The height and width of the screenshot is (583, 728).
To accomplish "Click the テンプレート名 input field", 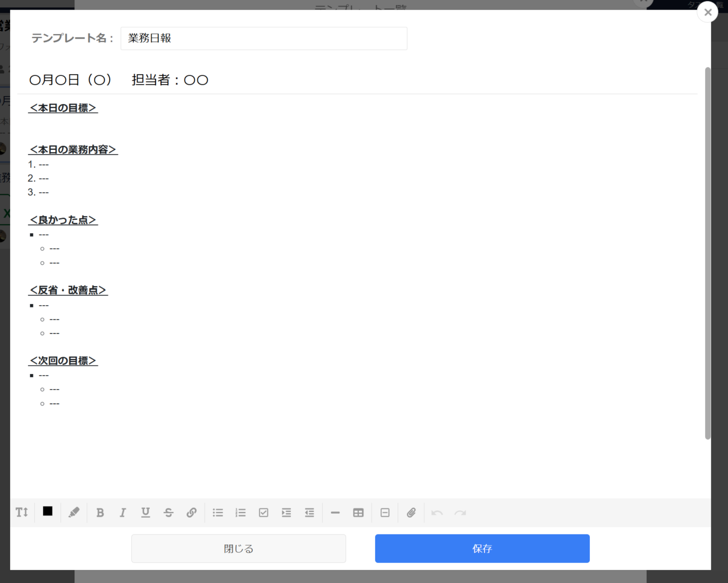I will (263, 39).
